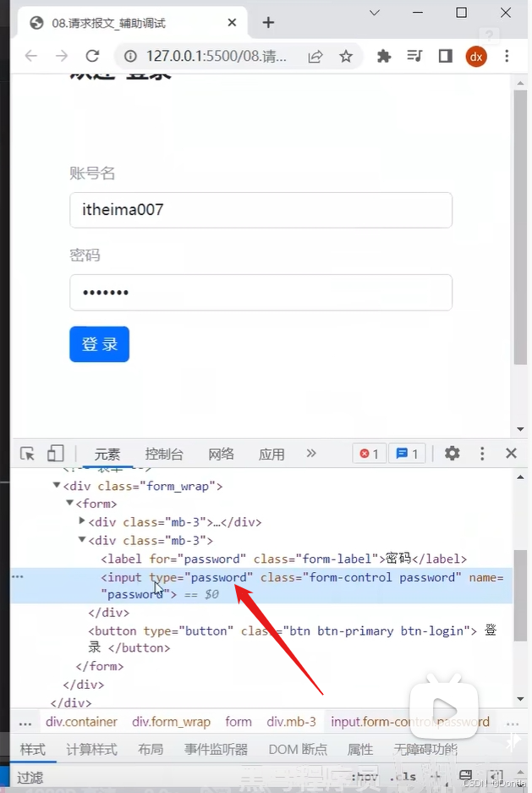Switch to the 应用 tab

(x=271, y=454)
